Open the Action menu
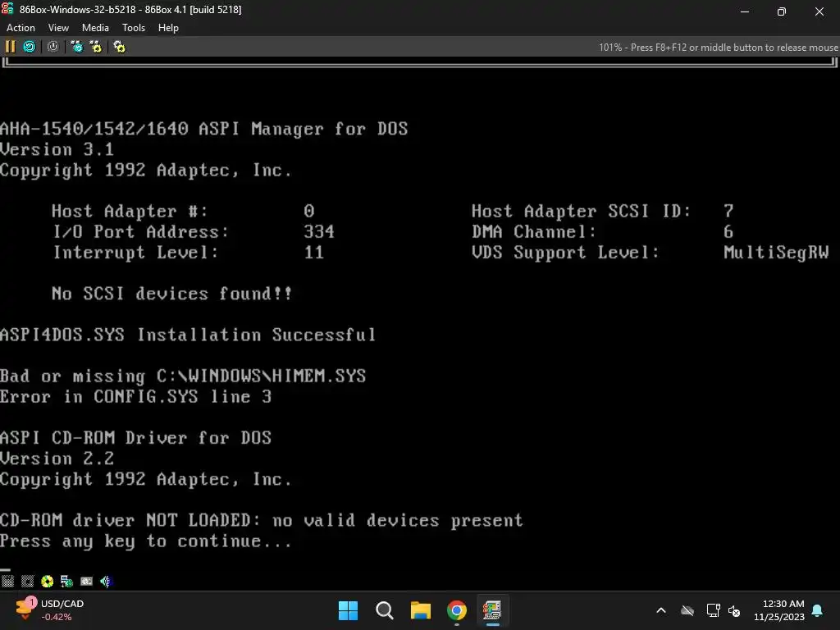 [21, 28]
